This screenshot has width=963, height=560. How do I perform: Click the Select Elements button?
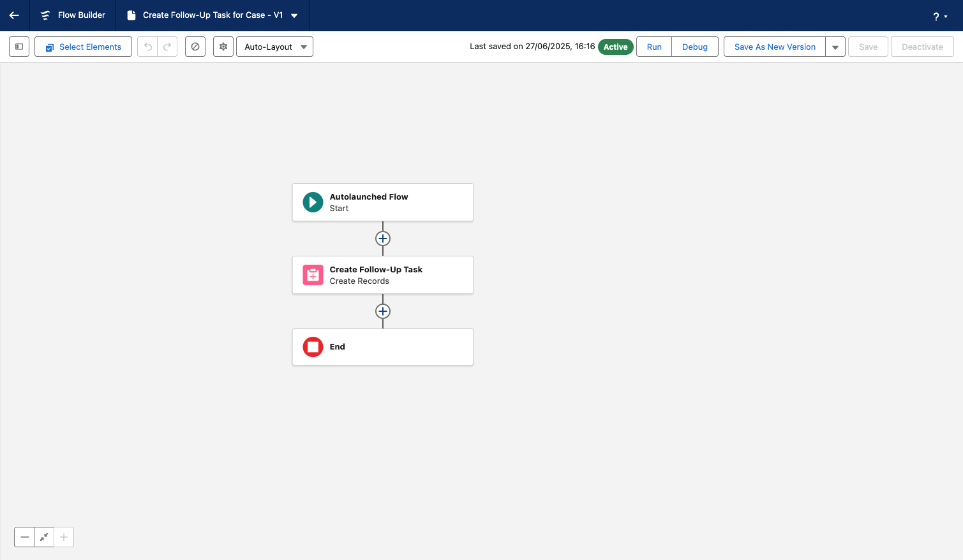pos(83,47)
